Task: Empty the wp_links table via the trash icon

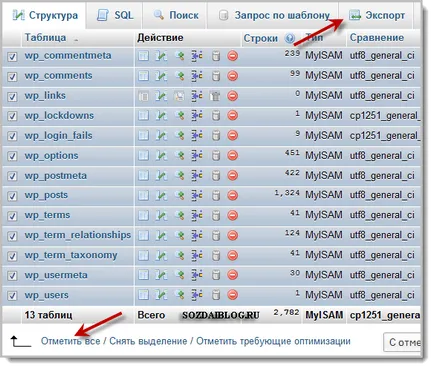Action: pyautogui.click(x=216, y=96)
